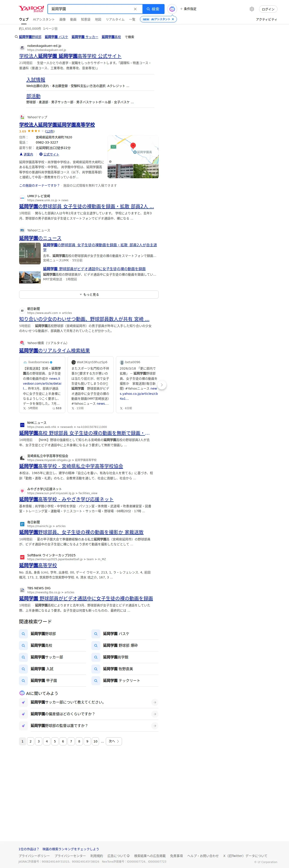Click the 道案内 directions icon link
This screenshot has width=289, height=868.
(26, 154)
